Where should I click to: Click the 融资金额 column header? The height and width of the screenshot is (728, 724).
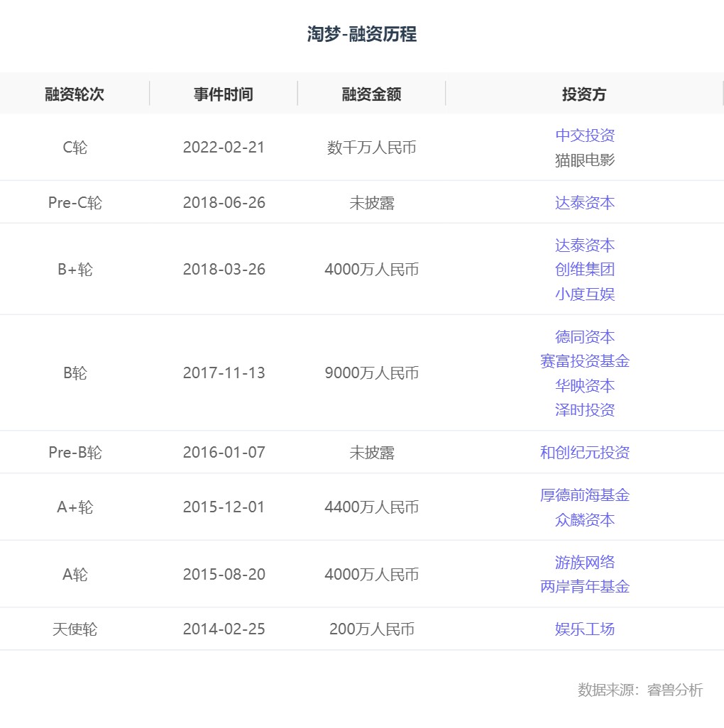click(x=371, y=94)
